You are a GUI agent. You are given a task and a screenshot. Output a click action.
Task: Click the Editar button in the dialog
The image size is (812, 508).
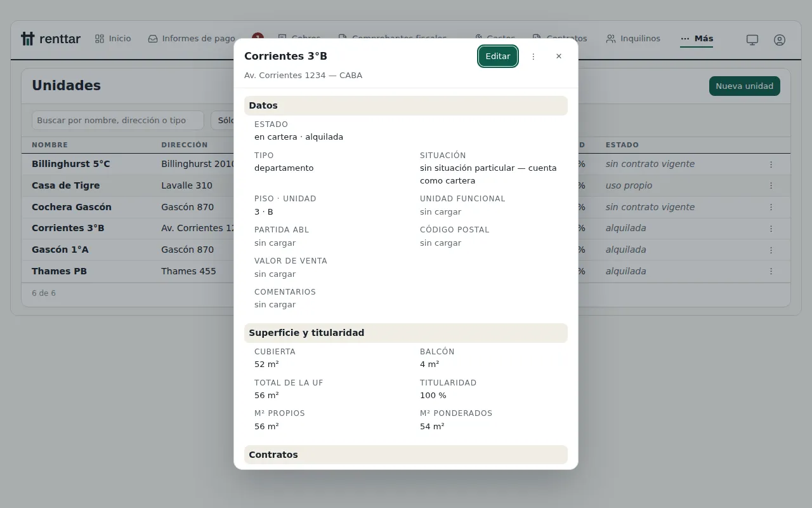click(498, 57)
